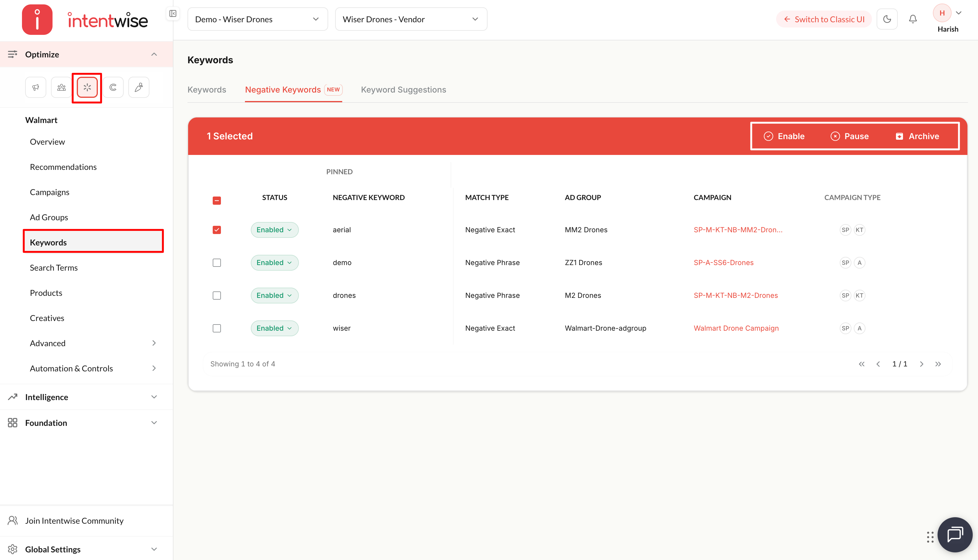The width and height of the screenshot is (978, 560).
Task: Click Join Intentwise Community
Action: [74, 520]
